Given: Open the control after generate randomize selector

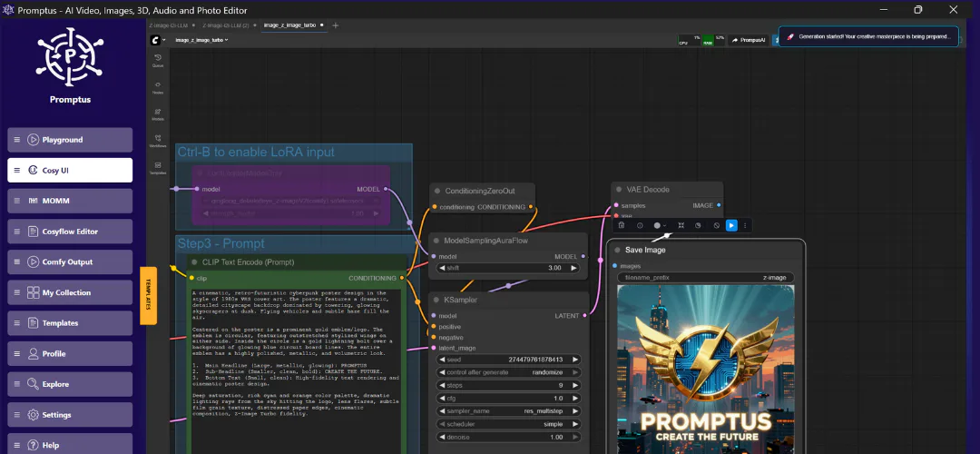Looking at the screenshot, I should [x=509, y=372].
